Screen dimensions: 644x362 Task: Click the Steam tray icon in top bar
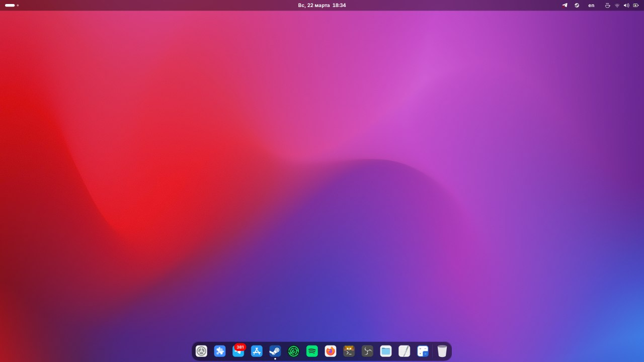[577, 5]
